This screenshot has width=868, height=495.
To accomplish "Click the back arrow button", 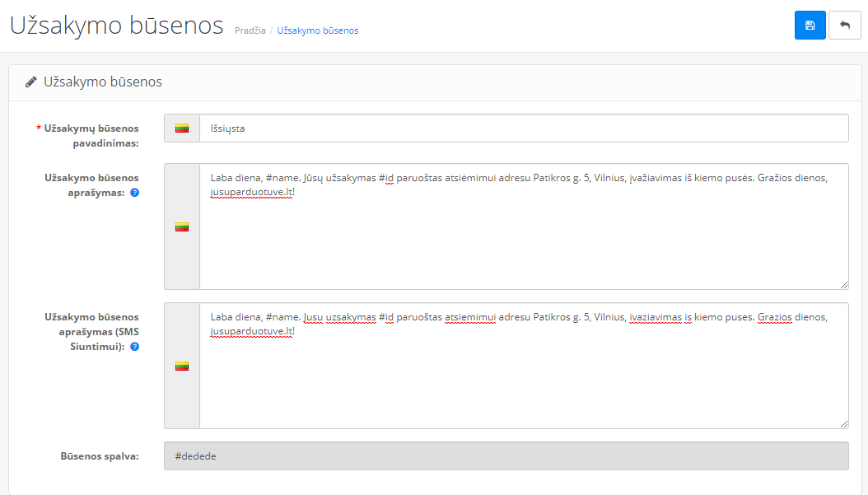I will 845,25.
